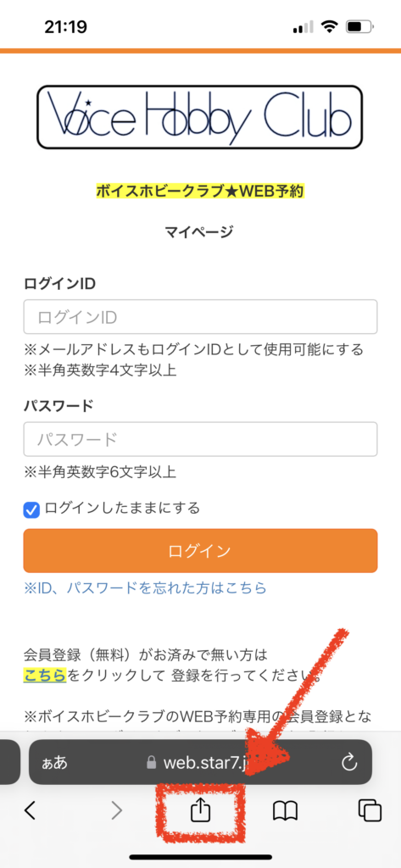Toggle ログインしたままにする checkbox

pyautogui.click(x=31, y=509)
